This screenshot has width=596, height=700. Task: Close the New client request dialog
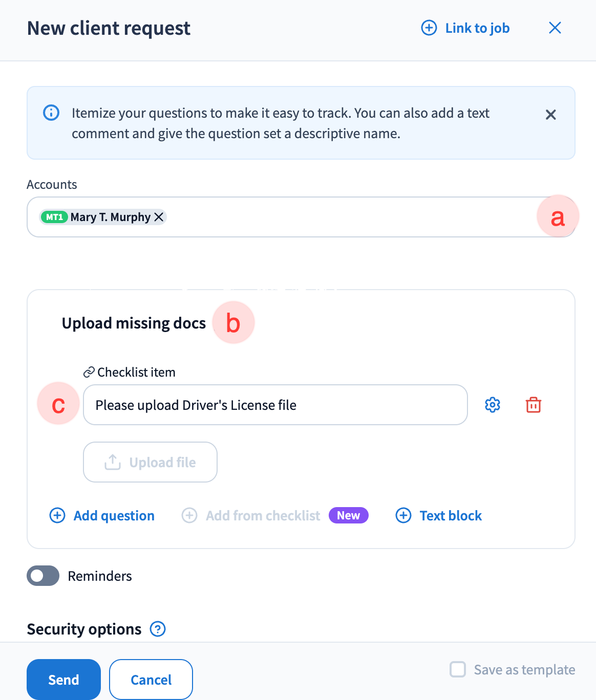(555, 28)
